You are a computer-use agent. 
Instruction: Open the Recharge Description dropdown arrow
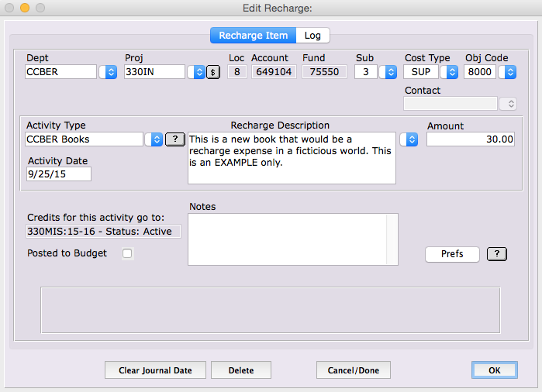[x=410, y=139]
